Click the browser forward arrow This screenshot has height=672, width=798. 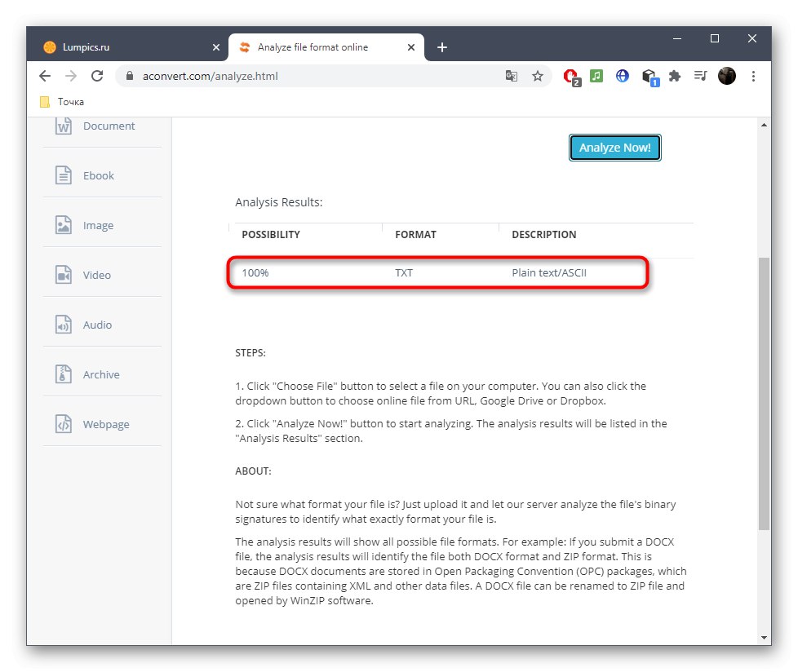[71, 77]
